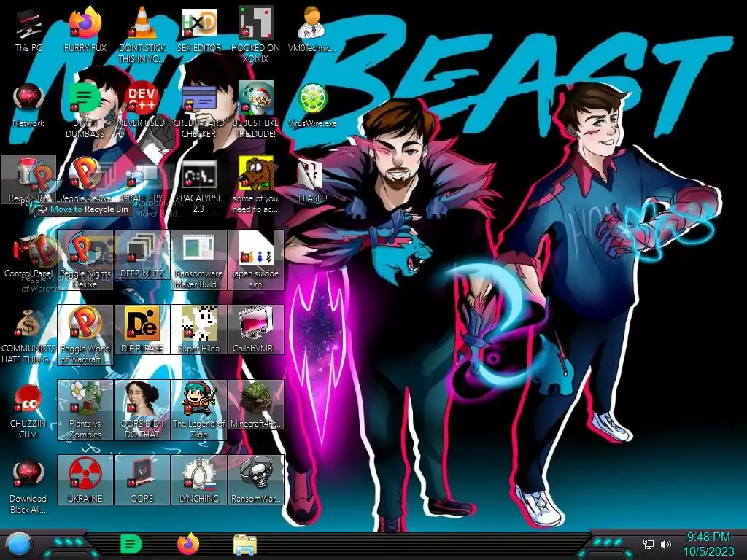Launch the HOOKED ON XONIX shortcut
Image resolution: width=747 pixels, height=560 pixels.
256,34
